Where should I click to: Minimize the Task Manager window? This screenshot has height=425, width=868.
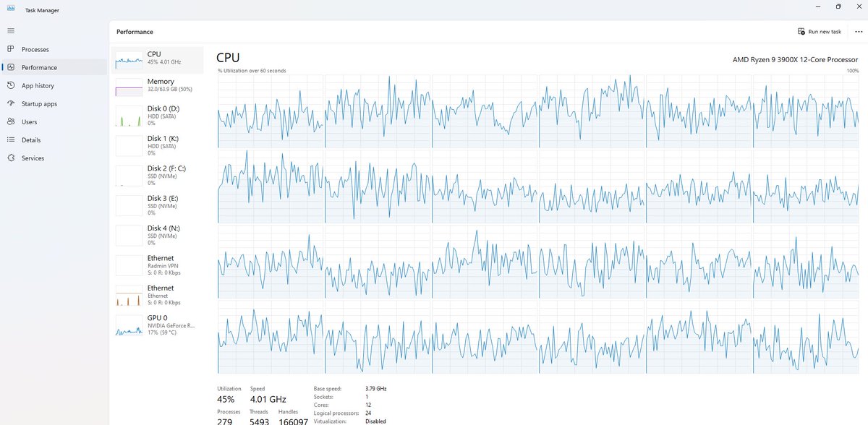coord(818,7)
